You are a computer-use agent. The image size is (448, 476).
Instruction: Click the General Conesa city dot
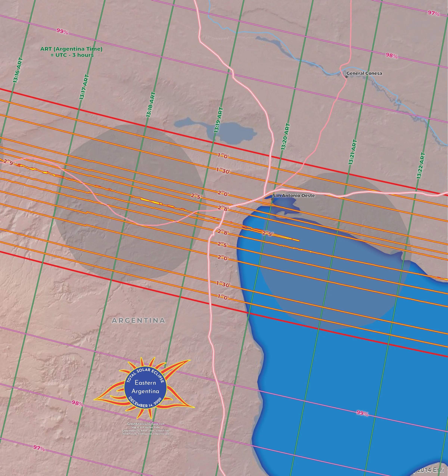click(346, 77)
